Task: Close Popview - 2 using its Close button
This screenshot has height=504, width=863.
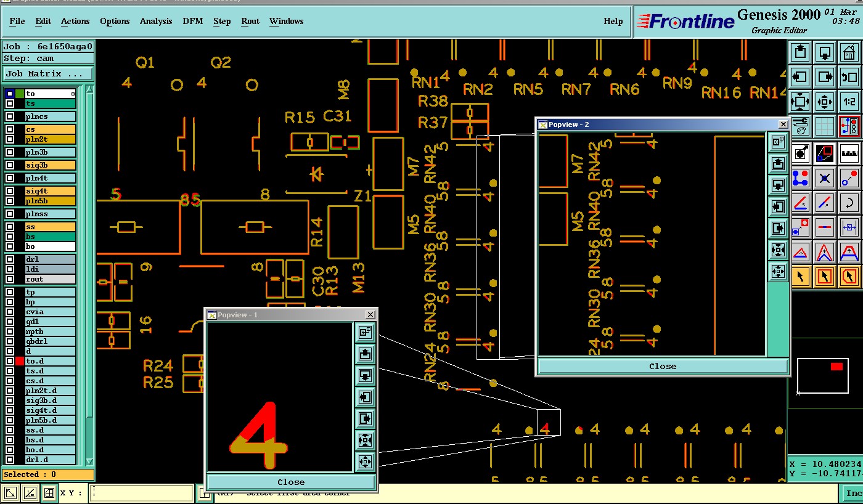Action: point(663,366)
